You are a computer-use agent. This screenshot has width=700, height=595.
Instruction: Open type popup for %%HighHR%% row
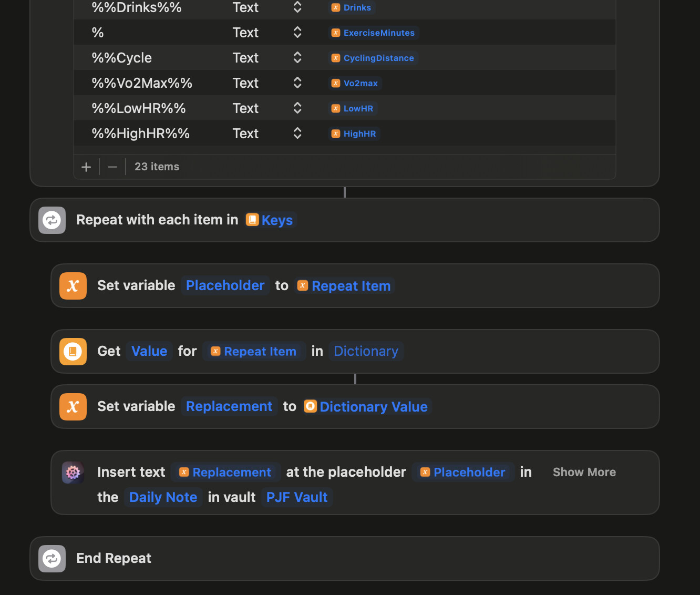[297, 134]
